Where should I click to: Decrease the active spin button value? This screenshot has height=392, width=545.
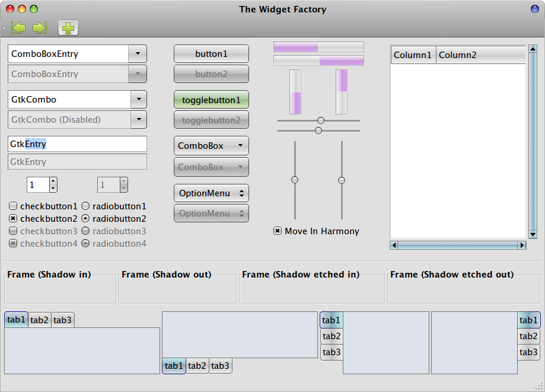coord(53,189)
